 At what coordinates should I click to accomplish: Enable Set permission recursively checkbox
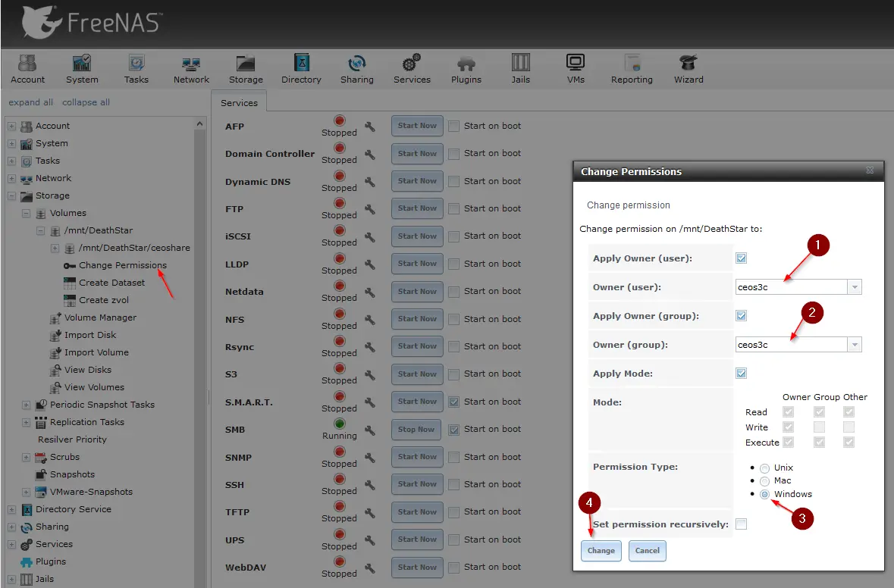[741, 524]
